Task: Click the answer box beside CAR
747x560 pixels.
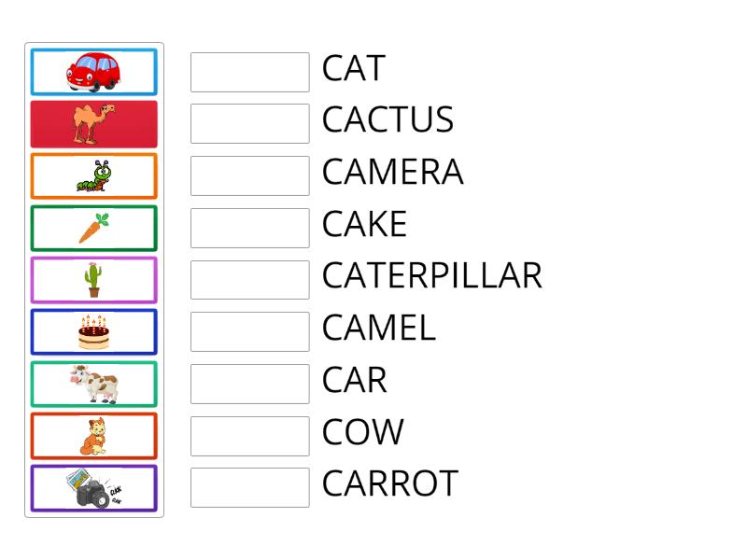Action: [x=249, y=382]
